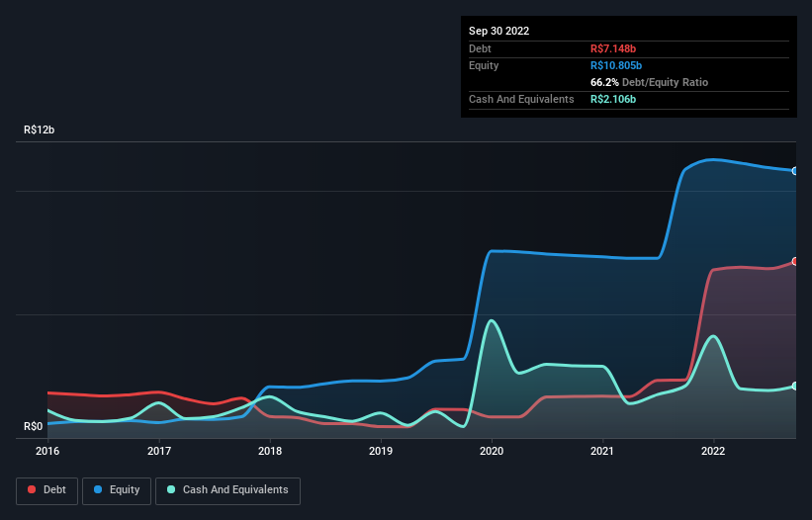Click the Debt label in tooltip
The width and height of the screenshot is (812, 520).
[480, 48]
